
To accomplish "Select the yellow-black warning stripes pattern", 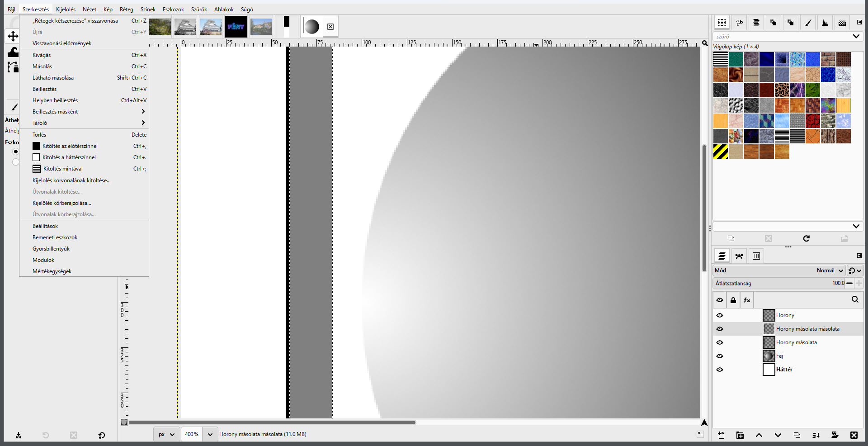I will (721, 152).
